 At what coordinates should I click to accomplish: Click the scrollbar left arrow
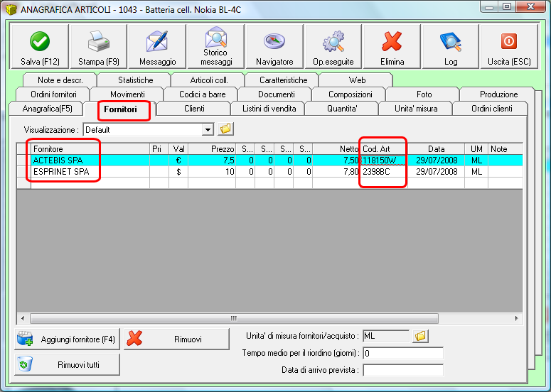coord(23,318)
